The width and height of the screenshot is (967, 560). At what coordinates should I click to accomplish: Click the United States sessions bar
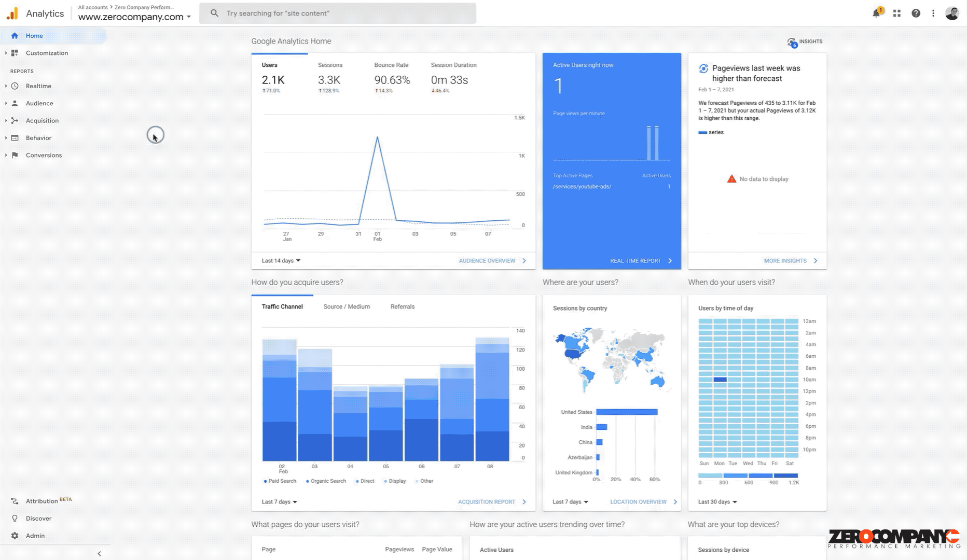(x=627, y=412)
